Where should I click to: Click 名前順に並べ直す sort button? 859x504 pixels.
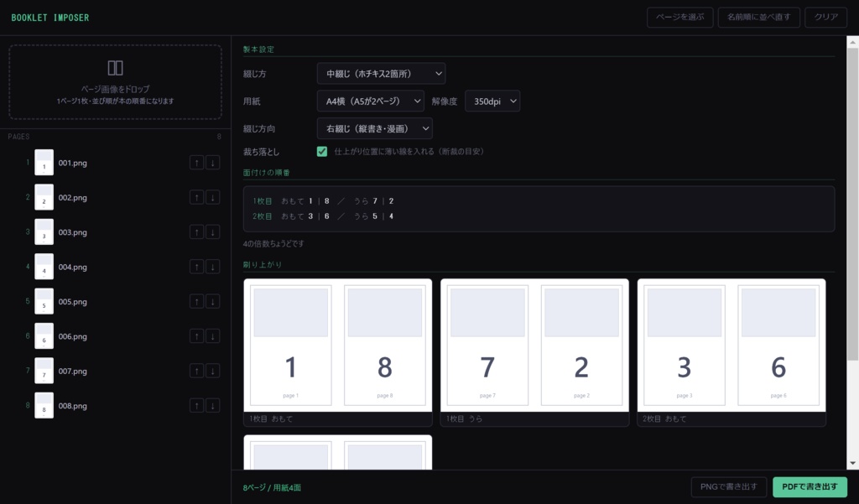click(758, 17)
